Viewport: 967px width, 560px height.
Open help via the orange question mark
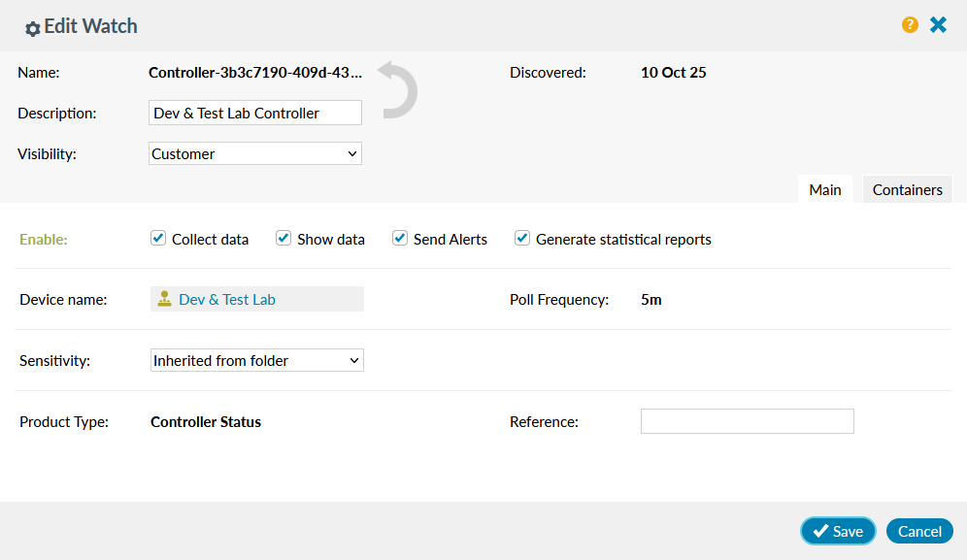[910, 25]
